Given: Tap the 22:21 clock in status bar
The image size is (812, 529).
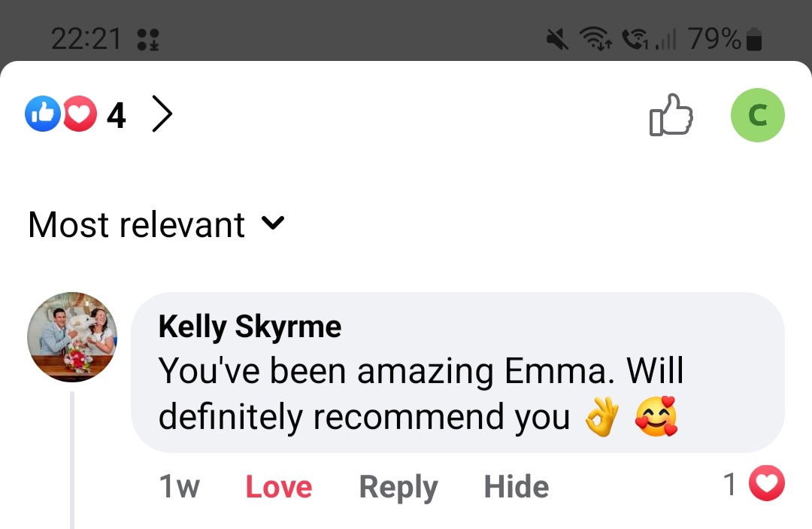Looking at the screenshot, I should 86,39.
